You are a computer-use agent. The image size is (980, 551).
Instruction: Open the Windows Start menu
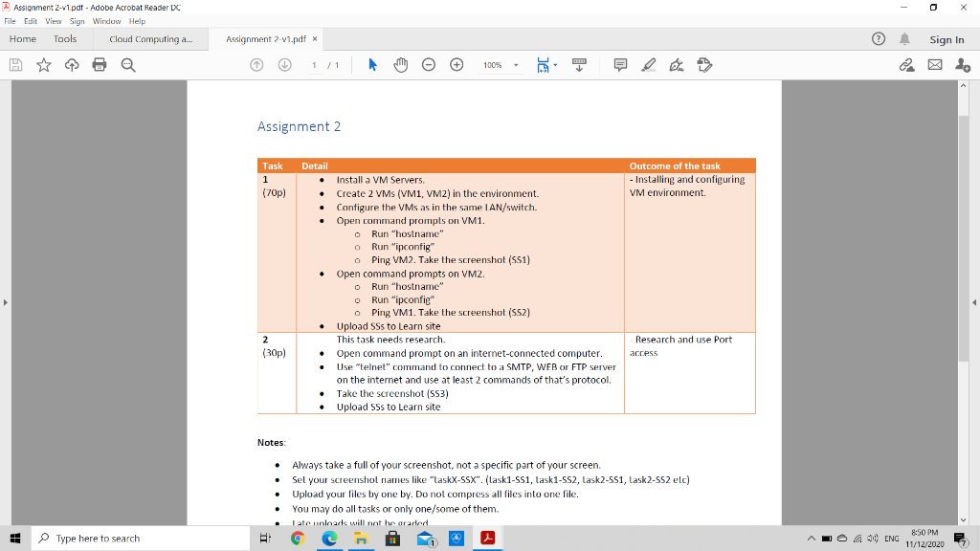15,538
